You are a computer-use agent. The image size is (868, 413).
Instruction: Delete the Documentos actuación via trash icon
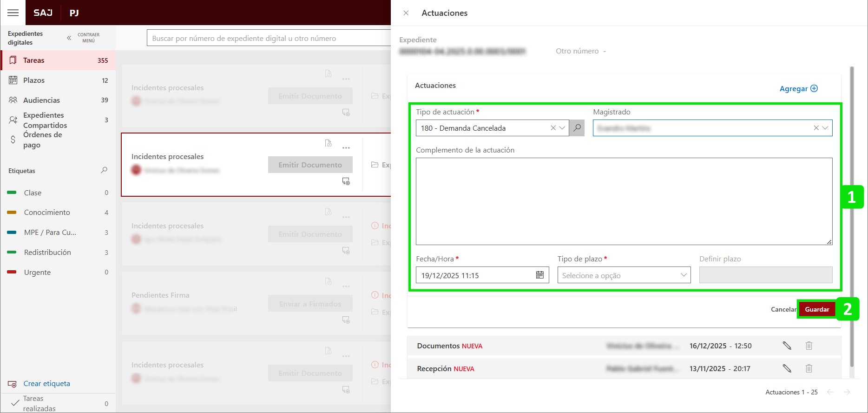(x=809, y=346)
